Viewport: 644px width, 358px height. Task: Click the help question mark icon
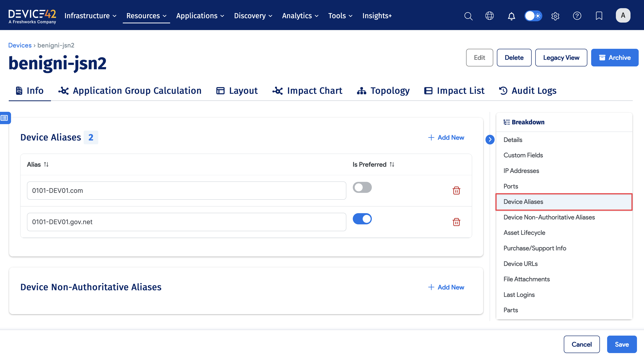click(577, 16)
